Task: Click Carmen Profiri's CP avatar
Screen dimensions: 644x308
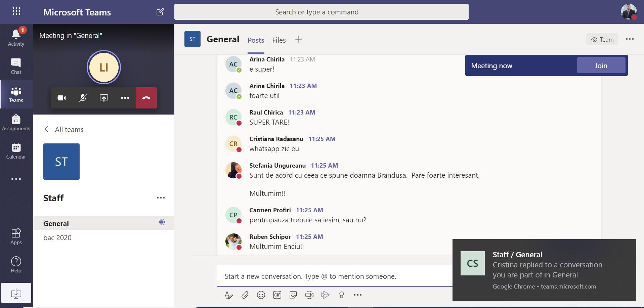Action: click(233, 215)
